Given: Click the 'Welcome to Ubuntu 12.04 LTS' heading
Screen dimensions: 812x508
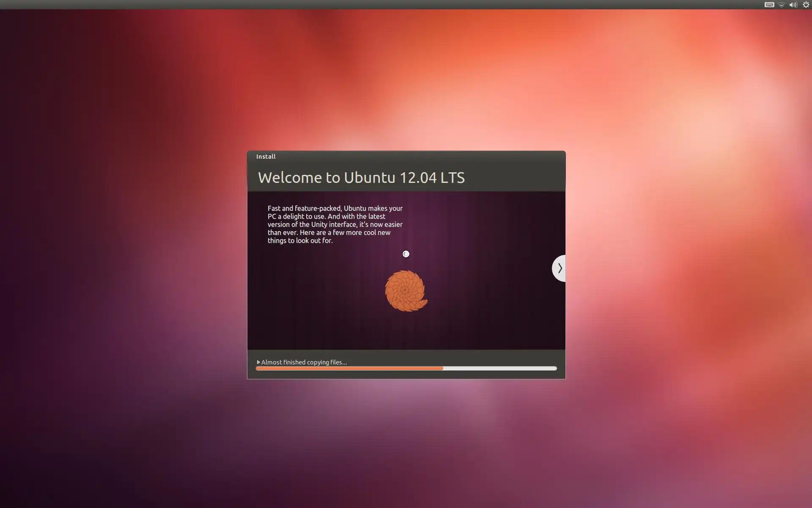Looking at the screenshot, I should click(x=361, y=177).
